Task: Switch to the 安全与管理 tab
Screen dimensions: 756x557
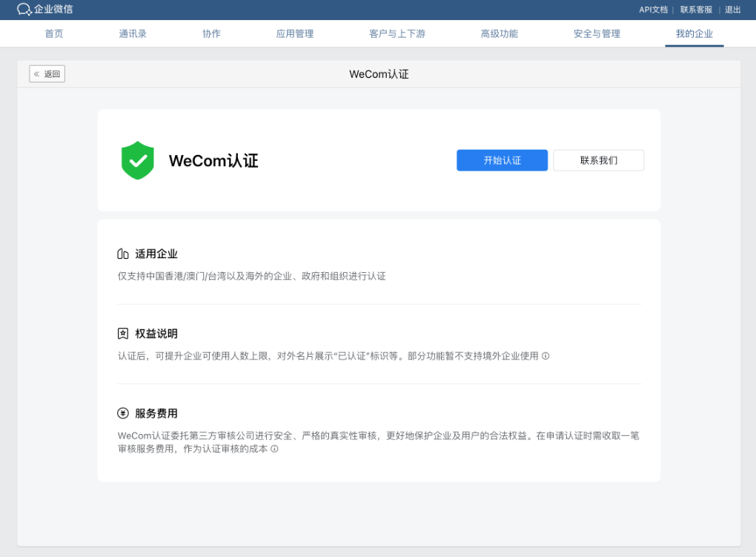Action: pyautogui.click(x=597, y=33)
